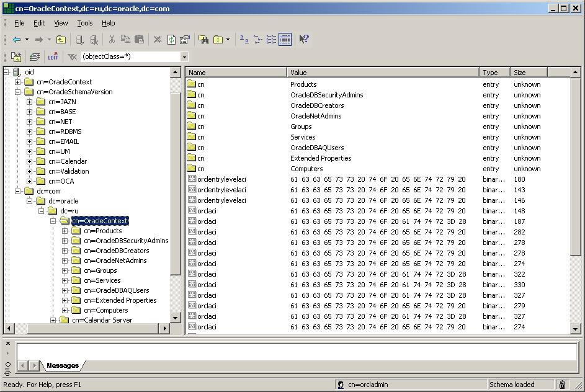Expand the cn=Products tree node

(x=65, y=231)
